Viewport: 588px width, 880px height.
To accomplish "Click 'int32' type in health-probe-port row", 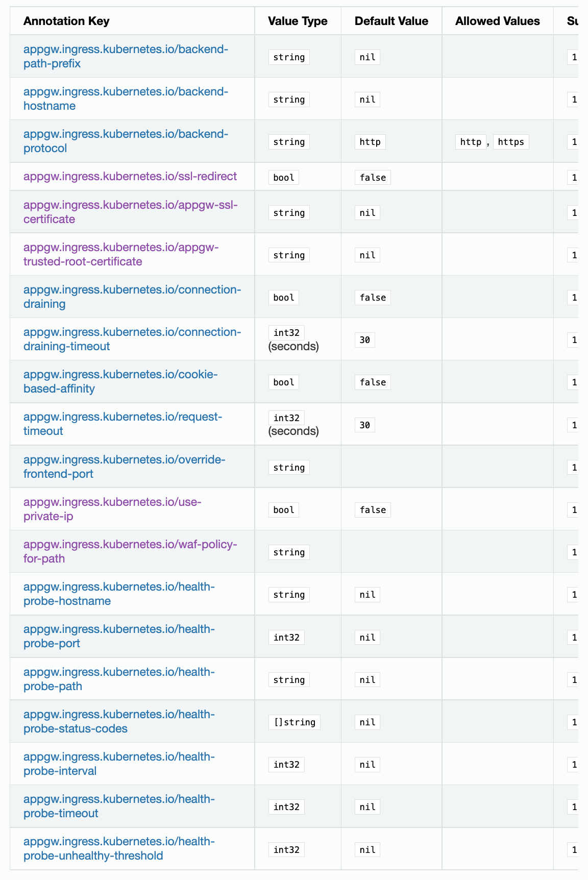I will 286,638.
